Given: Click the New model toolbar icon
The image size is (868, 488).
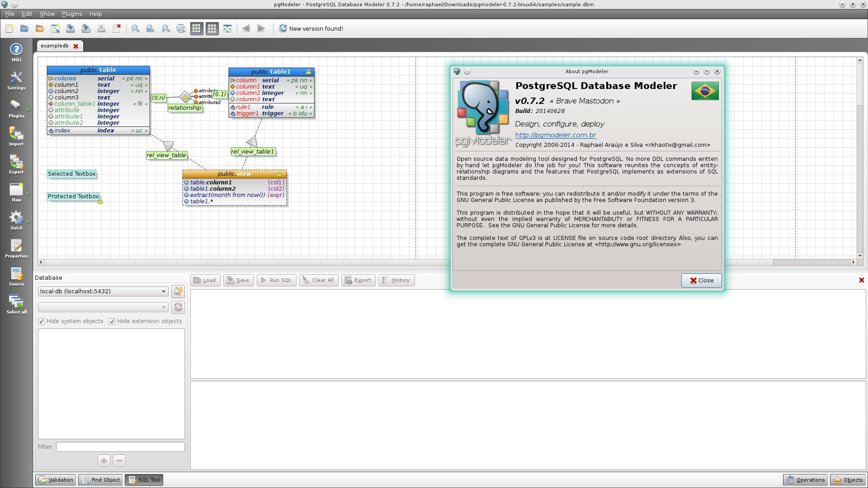Looking at the screenshot, I should (9, 28).
